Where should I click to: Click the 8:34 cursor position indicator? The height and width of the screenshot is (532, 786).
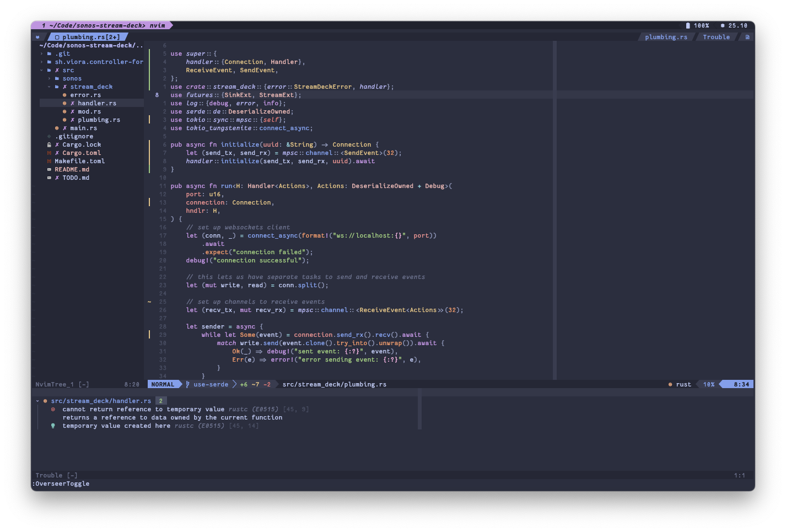coord(741,385)
